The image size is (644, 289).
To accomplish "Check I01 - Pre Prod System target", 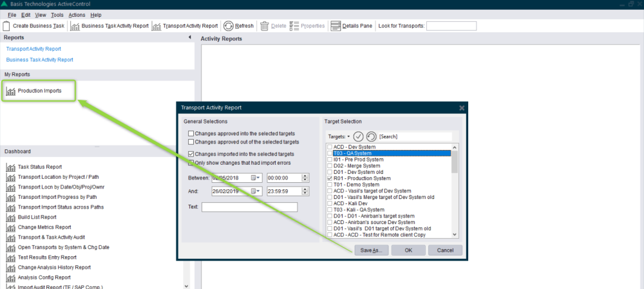I will [x=329, y=159].
